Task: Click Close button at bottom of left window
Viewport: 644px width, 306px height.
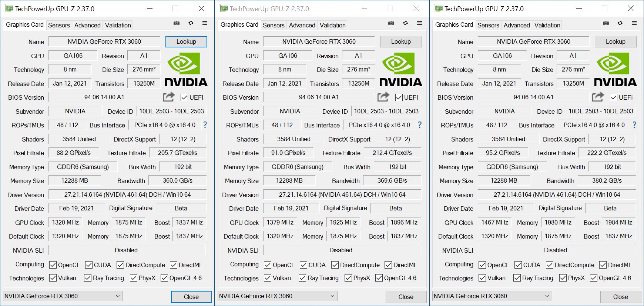Action: tap(191, 297)
